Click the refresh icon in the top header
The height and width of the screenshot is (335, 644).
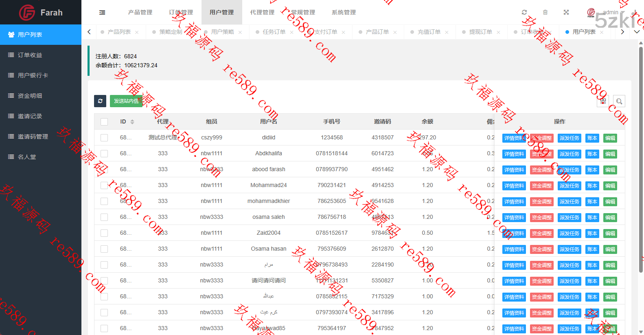coord(524,12)
